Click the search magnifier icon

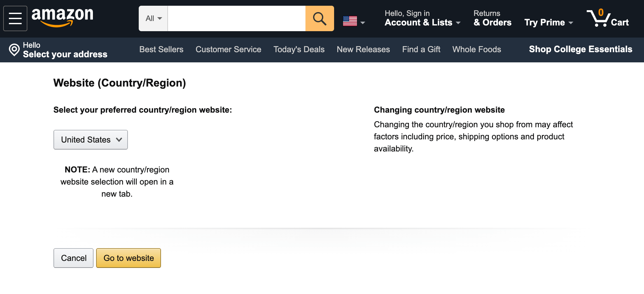pos(319,18)
